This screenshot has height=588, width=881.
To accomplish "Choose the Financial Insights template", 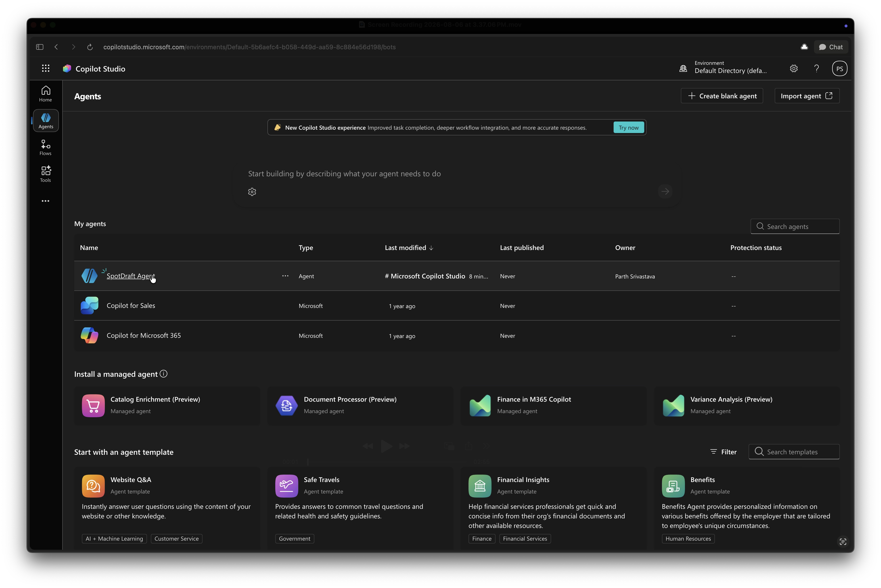I will click(x=554, y=508).
